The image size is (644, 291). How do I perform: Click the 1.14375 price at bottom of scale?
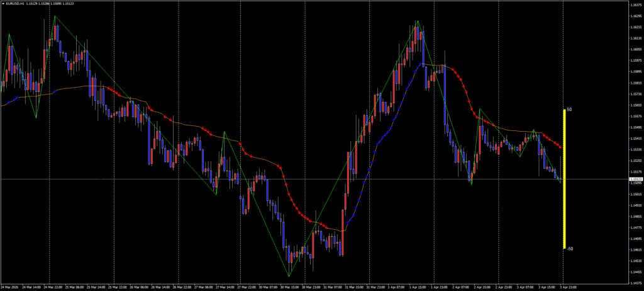(x=636, y=272)
